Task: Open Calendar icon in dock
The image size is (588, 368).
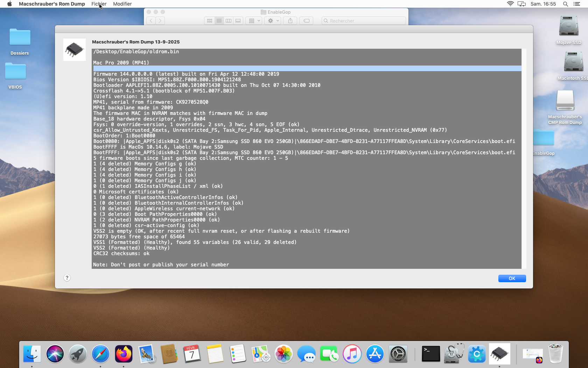Action: pyautogui.click(x=192, y=354)
